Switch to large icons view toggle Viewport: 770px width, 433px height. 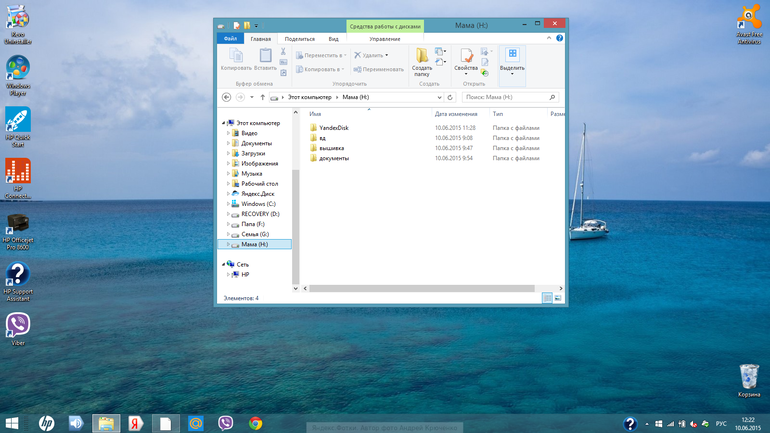tap(558, 298)
